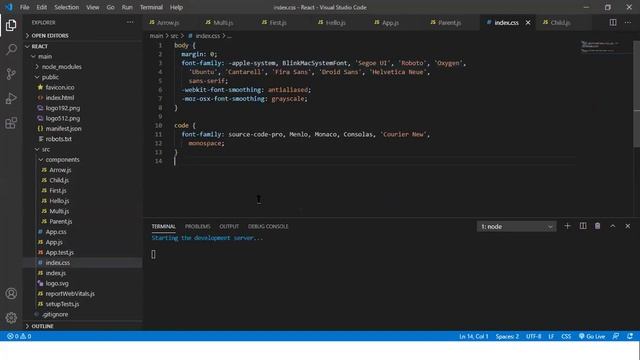Open the Edit menu
The height and width of the screenshot is (360, 640).
[42, 7]
